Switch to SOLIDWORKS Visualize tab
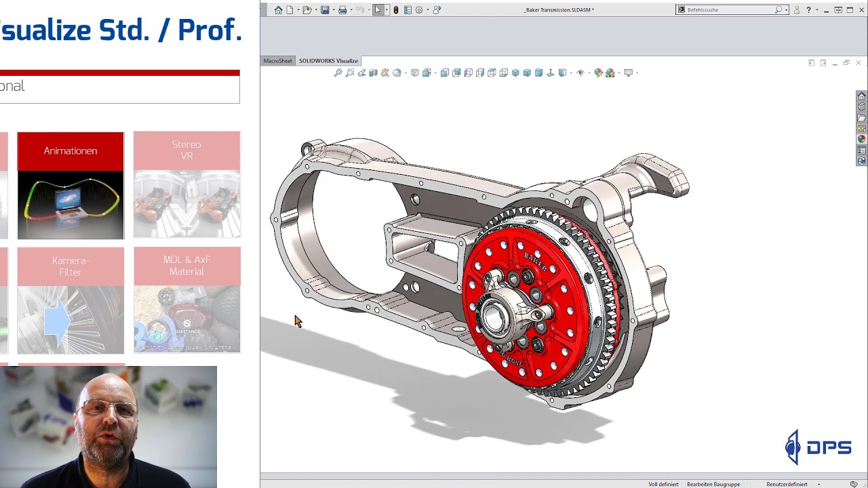Screen dimensions: 868x488 click(328, 61)
